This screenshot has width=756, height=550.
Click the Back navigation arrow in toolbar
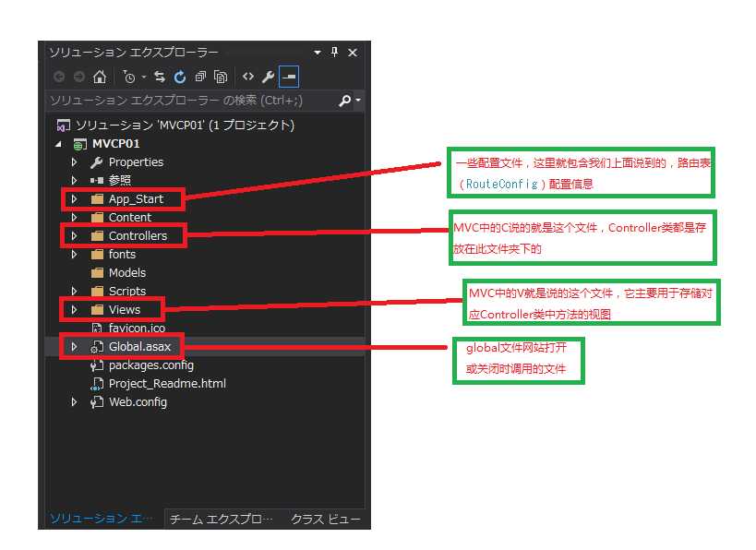pyautogui.click(x=59, y=77)
